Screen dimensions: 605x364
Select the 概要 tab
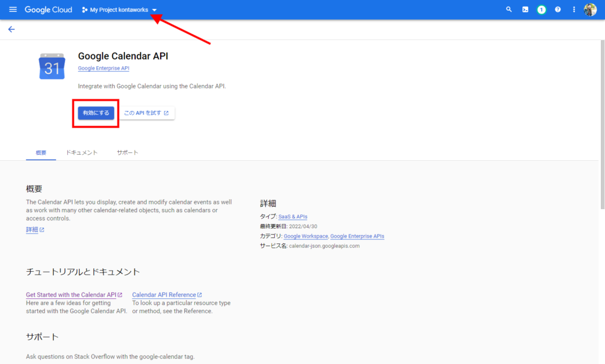41,152
